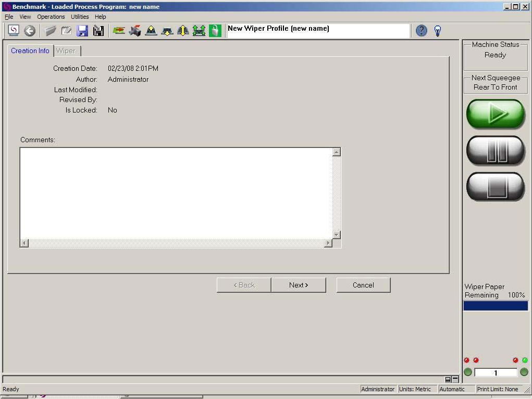Image resolution: width=532 pixels, height=399 pixels.
Task: Click the home screen monitor icon
Action: (14, 31)
